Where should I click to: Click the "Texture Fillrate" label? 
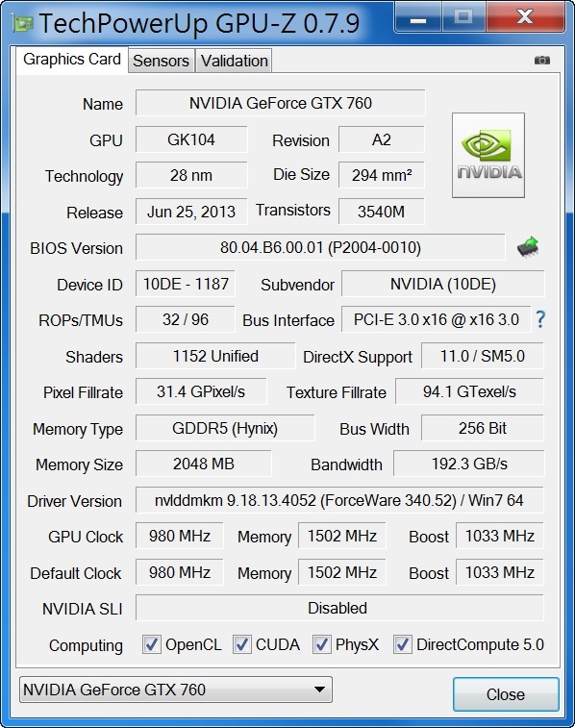337,392
